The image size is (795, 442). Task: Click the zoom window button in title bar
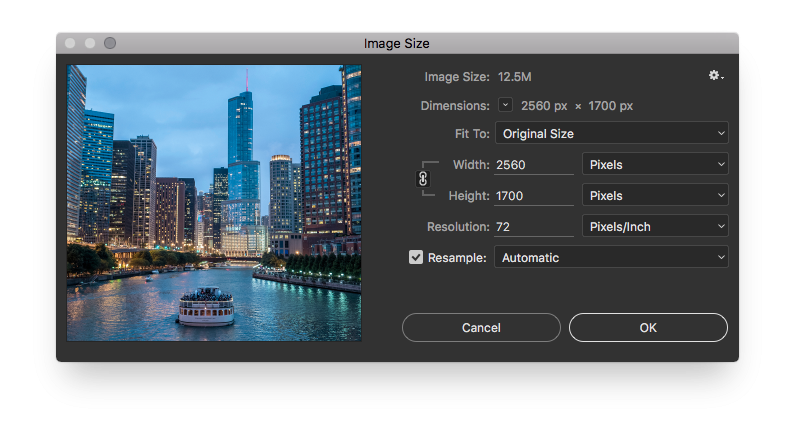[110, 43]
